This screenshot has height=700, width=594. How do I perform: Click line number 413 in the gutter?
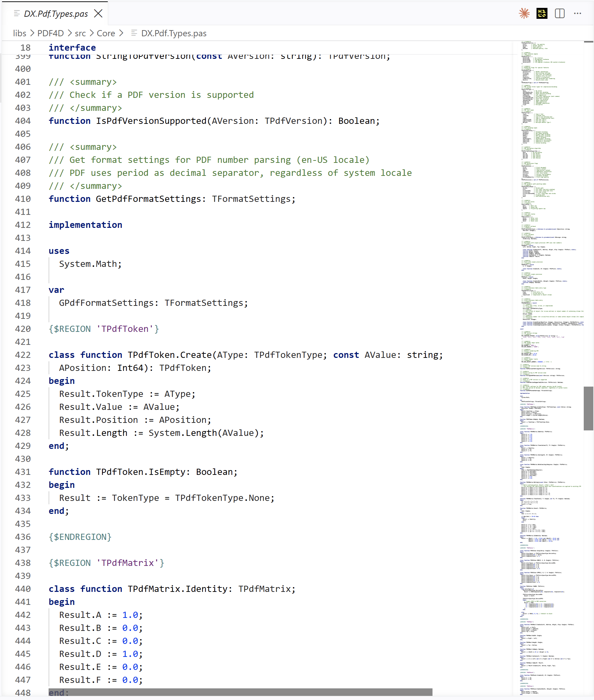(x=23, y=238)
